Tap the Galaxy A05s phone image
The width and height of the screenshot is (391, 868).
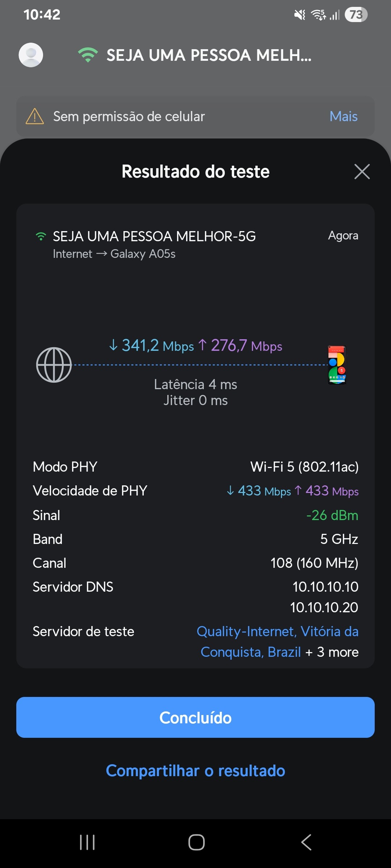(337, 365)
